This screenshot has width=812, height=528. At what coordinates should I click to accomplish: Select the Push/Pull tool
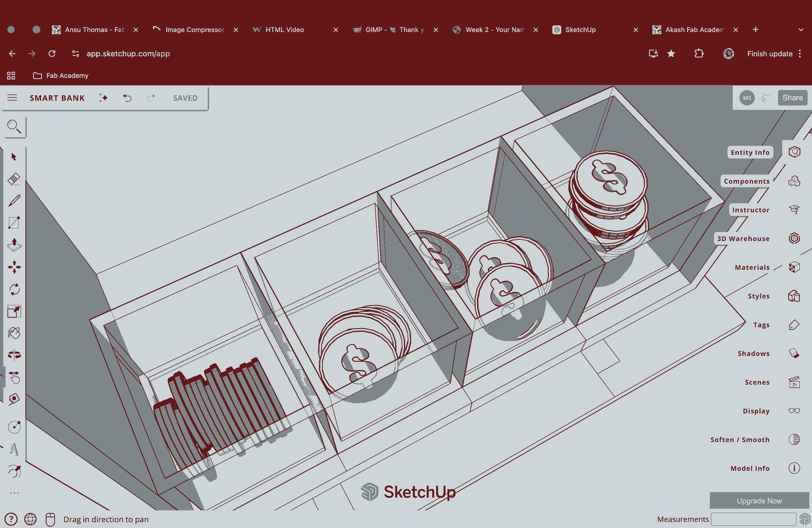tap(14, 245)
